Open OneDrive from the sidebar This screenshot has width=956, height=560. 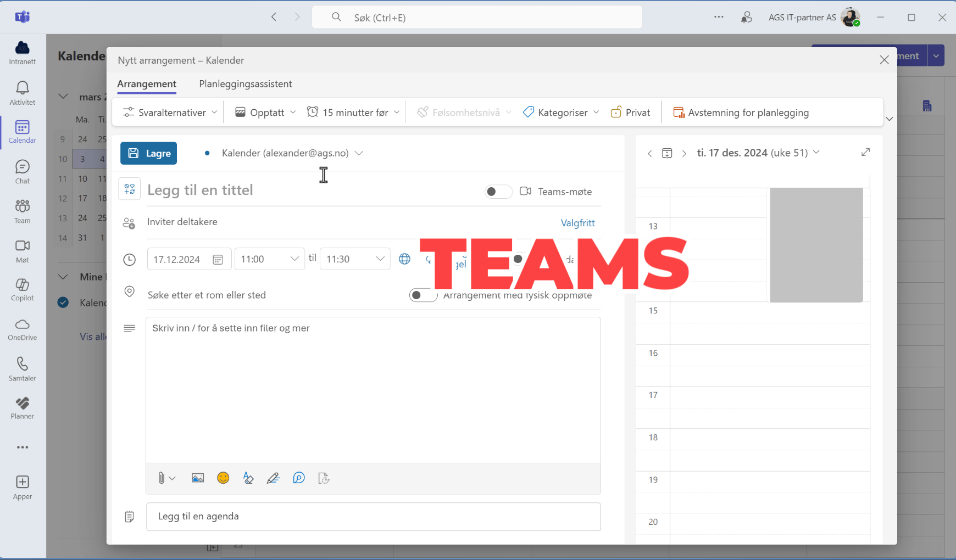(x=23, y=329)
